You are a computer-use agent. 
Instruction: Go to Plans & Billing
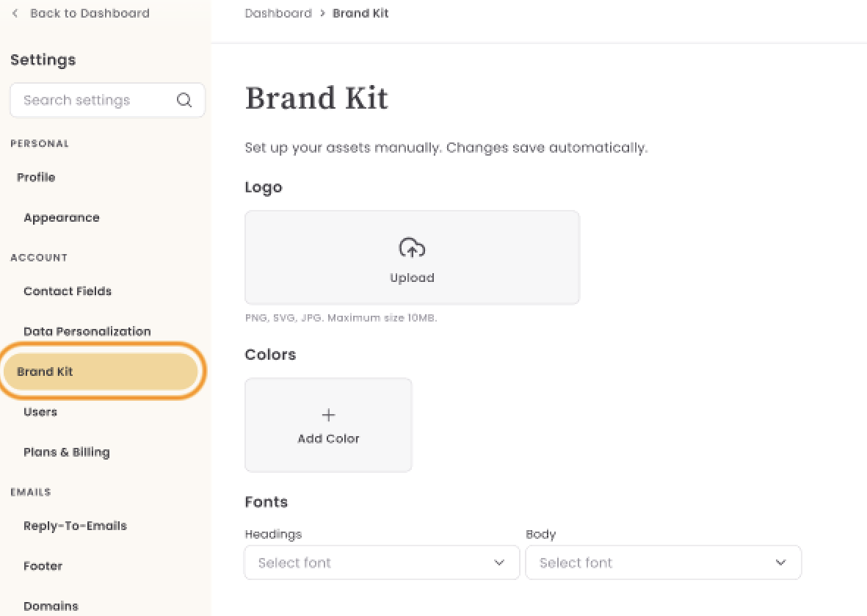[66, 452]
